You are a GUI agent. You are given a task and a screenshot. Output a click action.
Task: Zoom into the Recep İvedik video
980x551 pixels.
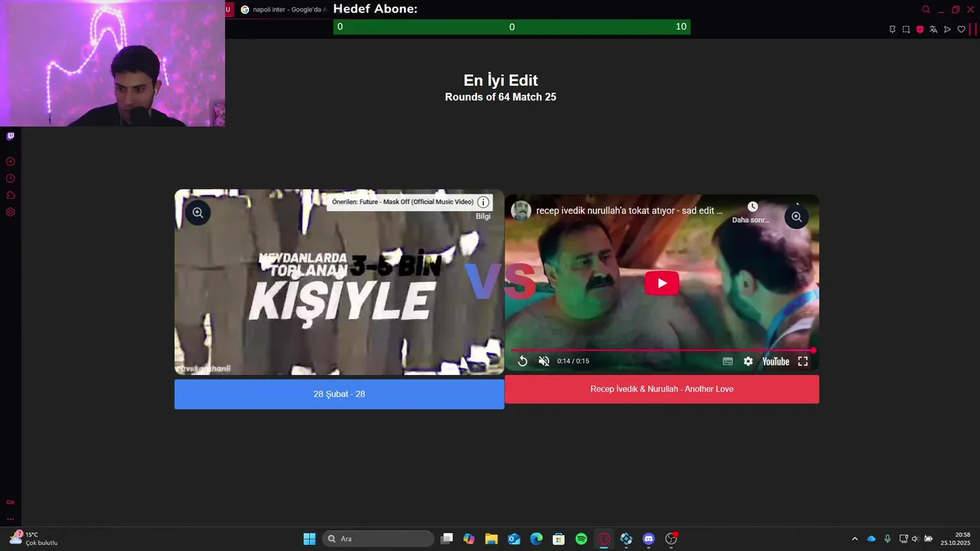point(796,217)
